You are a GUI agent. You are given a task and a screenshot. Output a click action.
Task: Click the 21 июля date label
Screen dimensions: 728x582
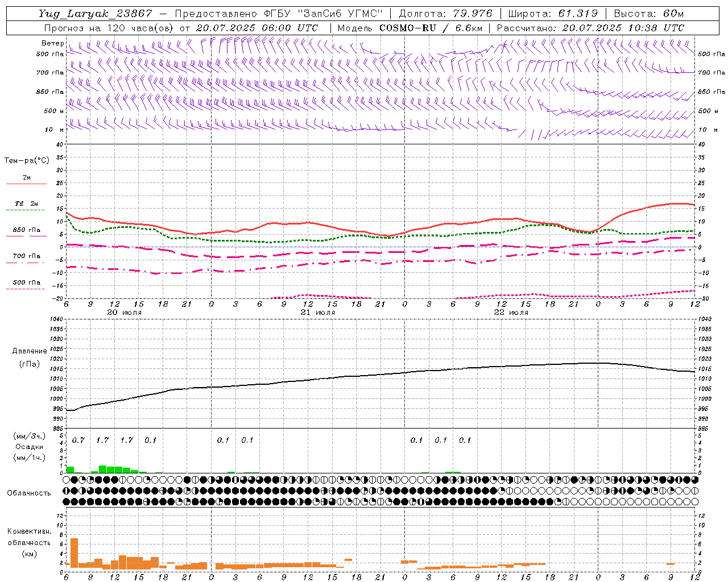[x=317, y=313]
